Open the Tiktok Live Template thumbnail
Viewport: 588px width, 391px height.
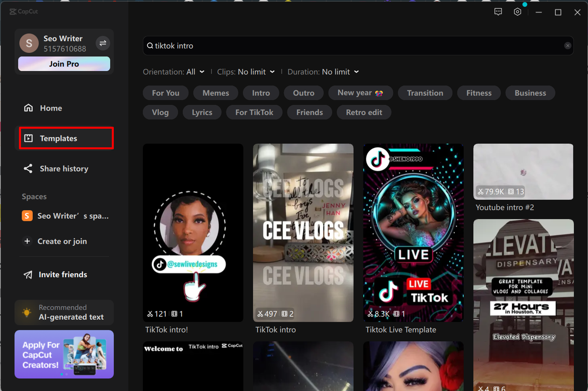413,232
